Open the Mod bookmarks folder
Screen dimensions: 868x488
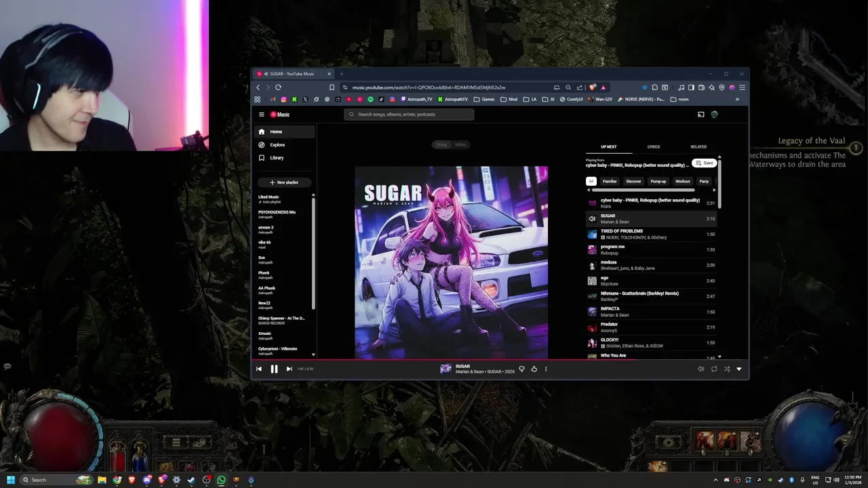509,99
